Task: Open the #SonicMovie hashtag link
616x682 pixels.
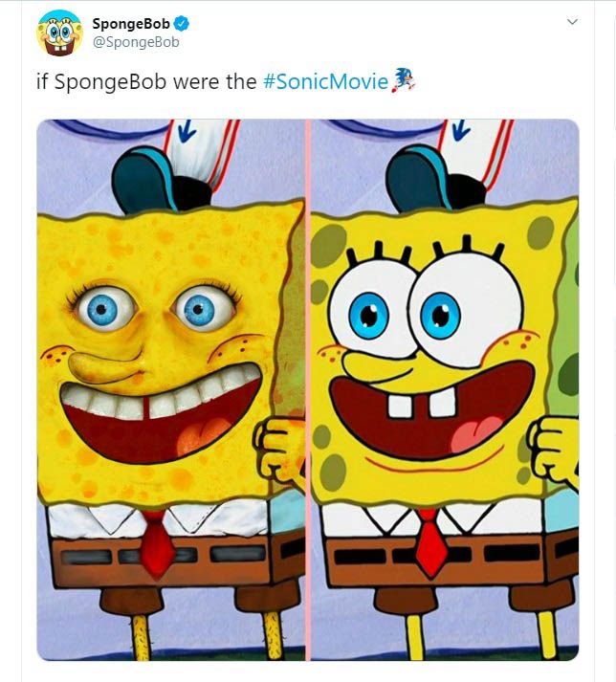Action: tap(325, 82)
